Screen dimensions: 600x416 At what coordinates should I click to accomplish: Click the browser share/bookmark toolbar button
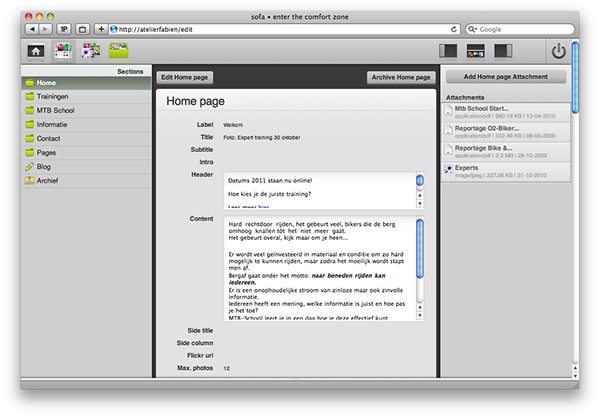(x=82, y=29)
